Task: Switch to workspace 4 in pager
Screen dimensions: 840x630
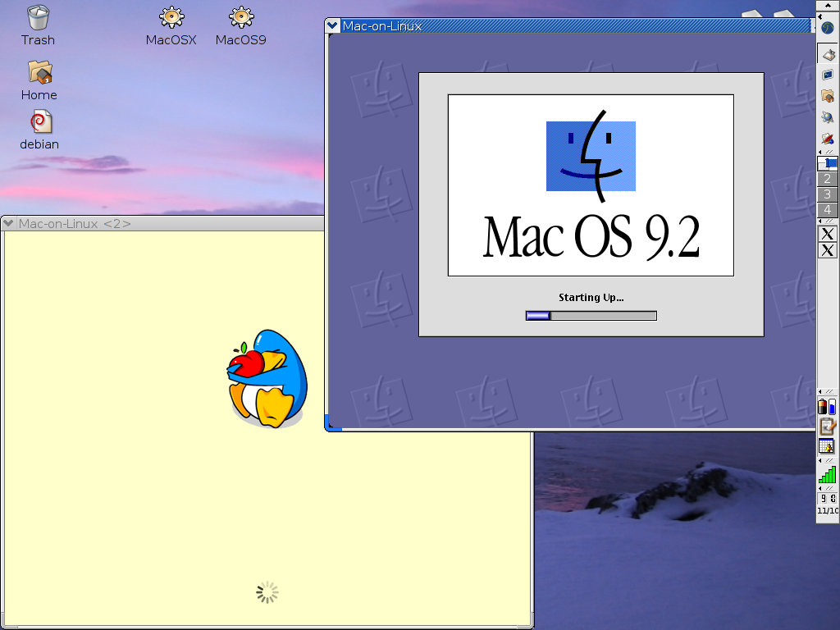Action: [828, 209]
